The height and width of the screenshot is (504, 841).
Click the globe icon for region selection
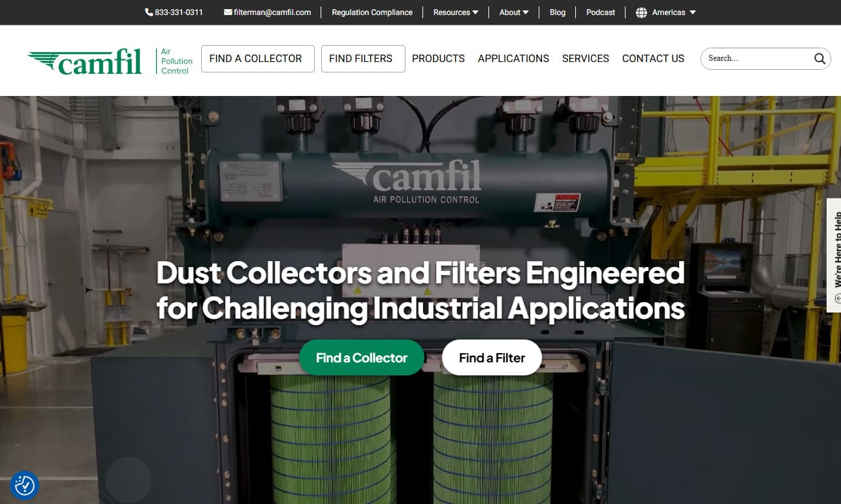pyautogui.click(x=641, y=12)
